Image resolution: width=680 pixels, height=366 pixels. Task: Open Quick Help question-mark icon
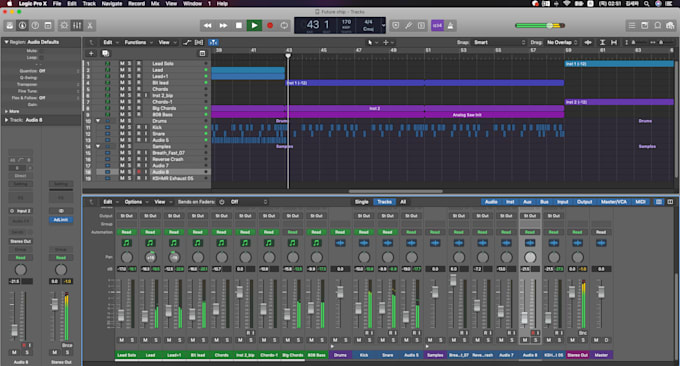35,26
